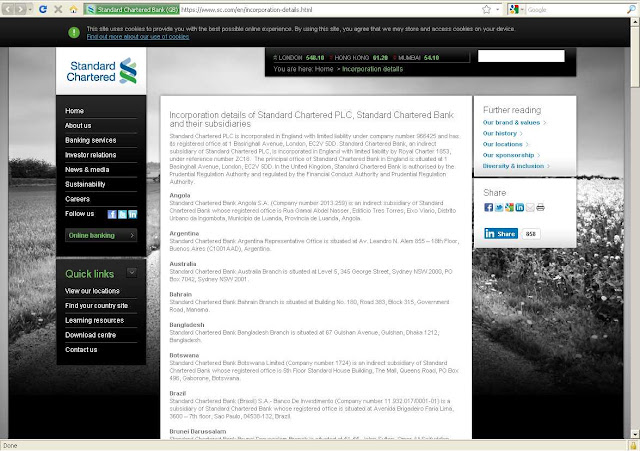Open Learning resources quick link
640x451 pixels.
[94, 320]
